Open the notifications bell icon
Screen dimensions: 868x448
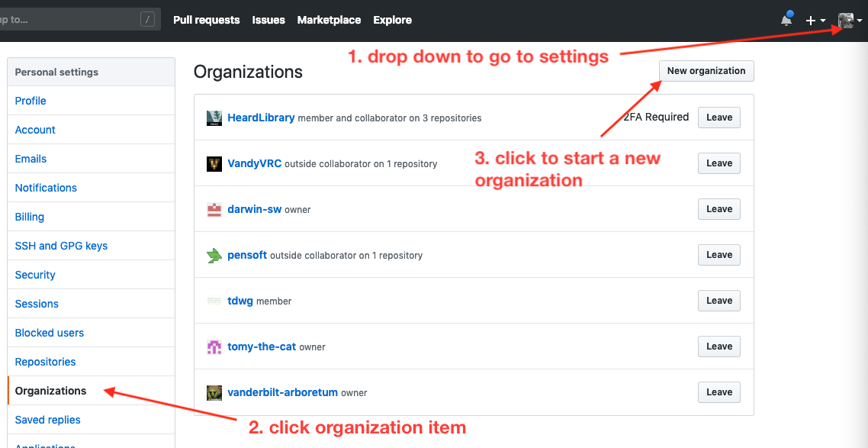click(x=786, y=20)
